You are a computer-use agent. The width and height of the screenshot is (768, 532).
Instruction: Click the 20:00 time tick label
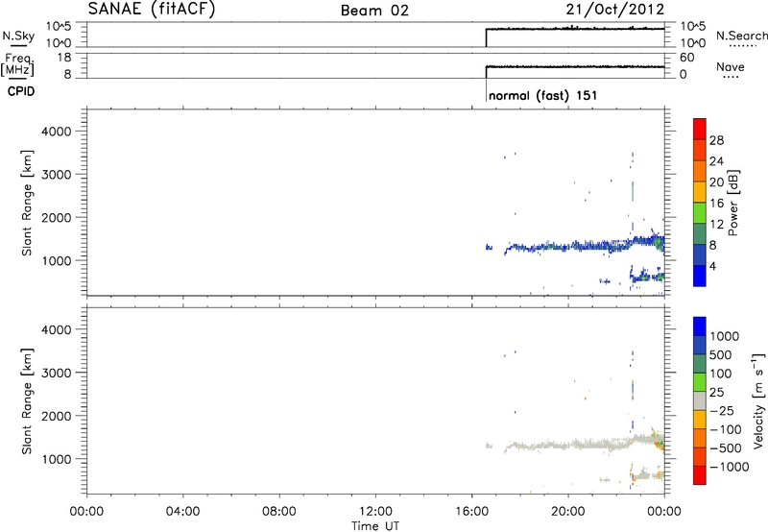click(x=567, y=512)
